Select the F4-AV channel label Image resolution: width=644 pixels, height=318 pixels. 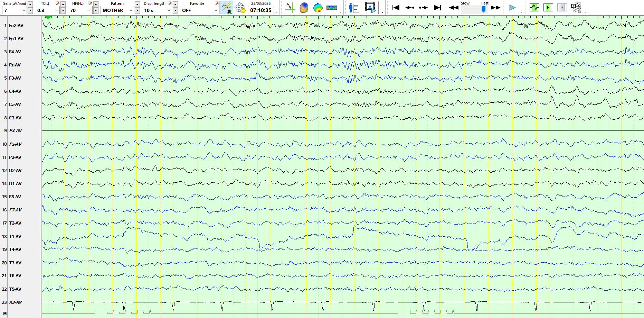[15, 52]
